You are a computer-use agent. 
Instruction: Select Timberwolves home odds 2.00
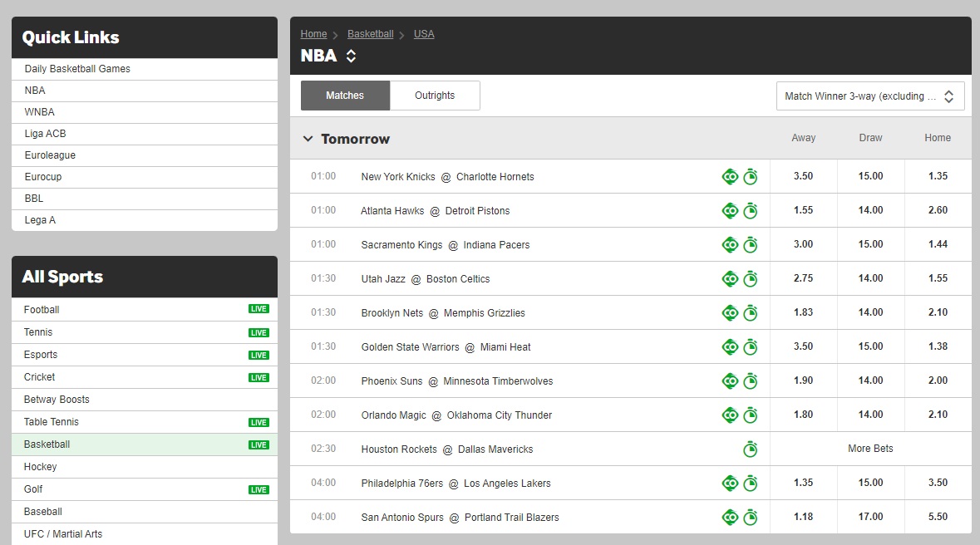point(938,381)
